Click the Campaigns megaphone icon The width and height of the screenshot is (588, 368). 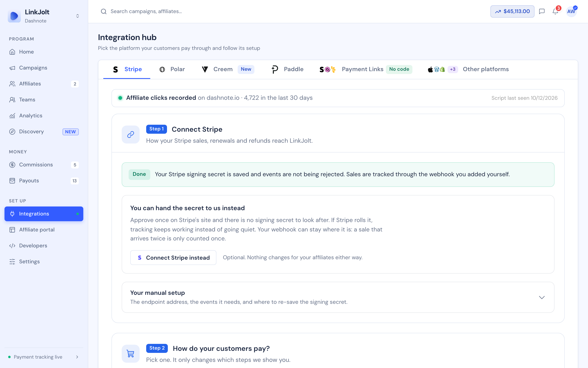[12, 68]
